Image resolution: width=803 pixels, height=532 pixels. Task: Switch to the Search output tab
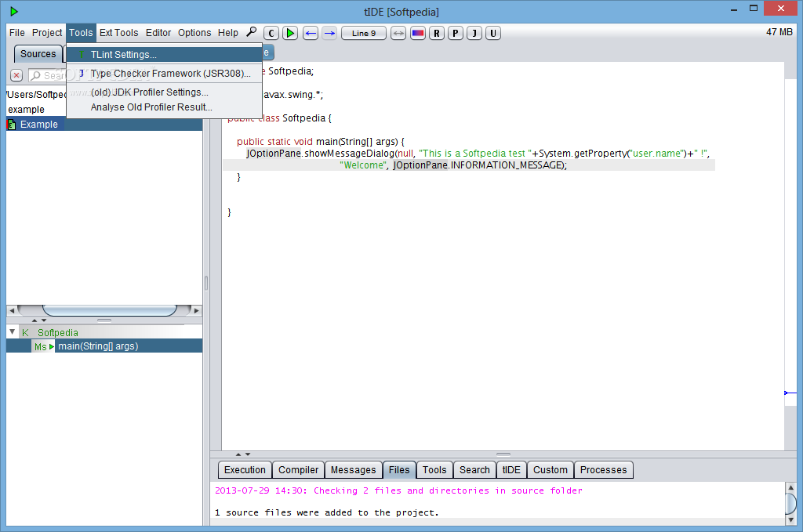pyautogui.click(x=474, y=469)
